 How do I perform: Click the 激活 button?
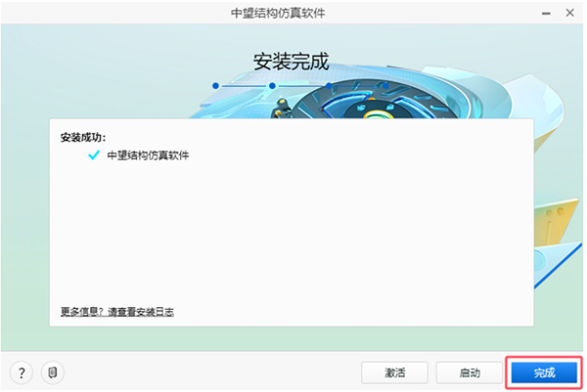click(394, 372)
